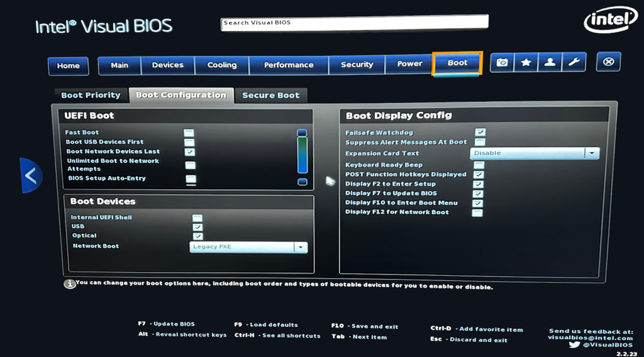This screenshot has width=644, height=357.
Task: Click visualbios@intel.com feedback address
Action: 590,338
